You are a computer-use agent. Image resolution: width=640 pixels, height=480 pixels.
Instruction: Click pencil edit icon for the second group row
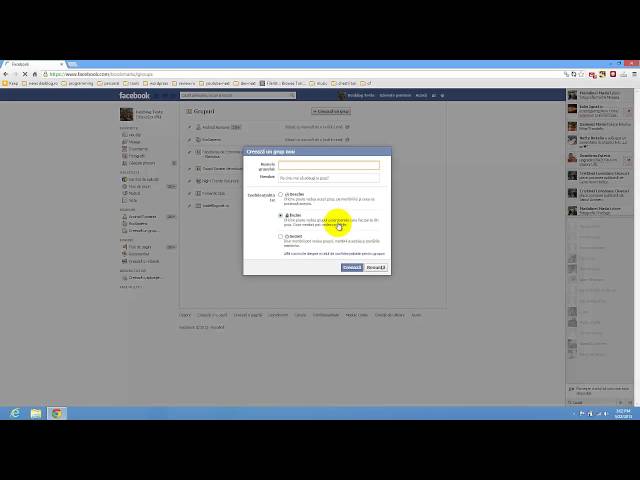(x=189, y=140)
